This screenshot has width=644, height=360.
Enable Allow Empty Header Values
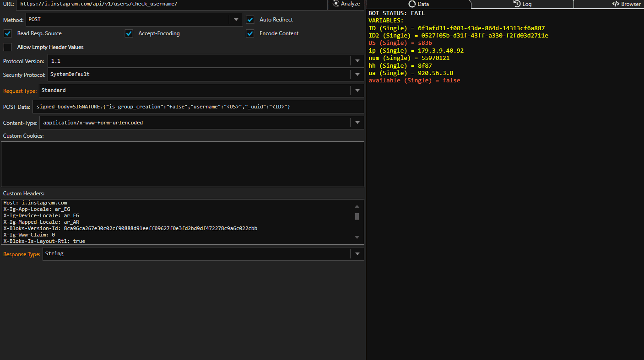coord(8,47)
